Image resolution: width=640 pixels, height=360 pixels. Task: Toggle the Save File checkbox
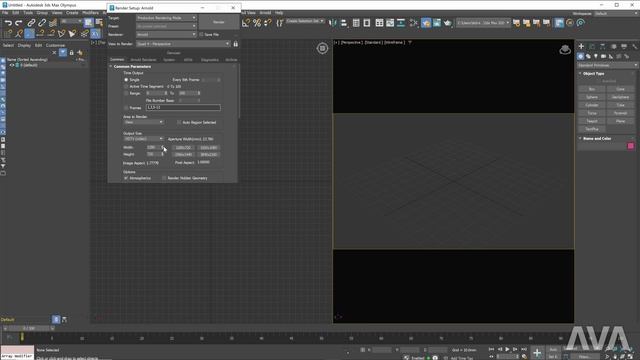(201, 35)
